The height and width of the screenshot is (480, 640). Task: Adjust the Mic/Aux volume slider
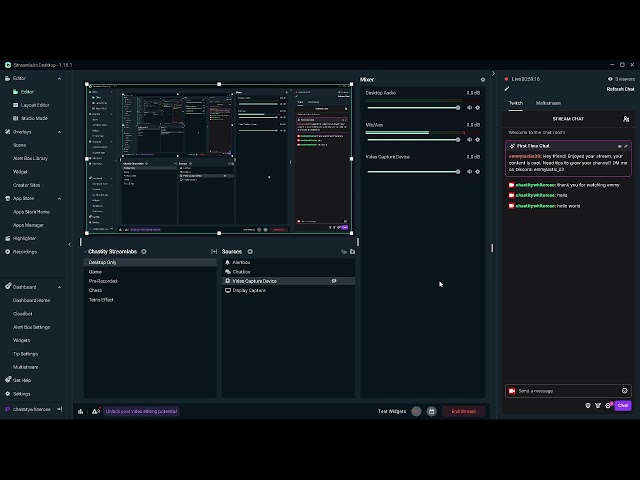(x=413, y=140)
